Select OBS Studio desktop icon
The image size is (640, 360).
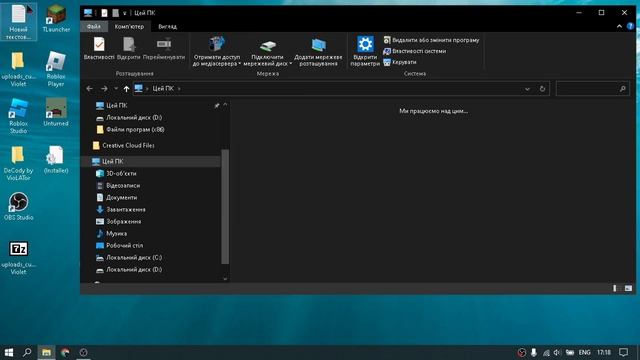18,207
